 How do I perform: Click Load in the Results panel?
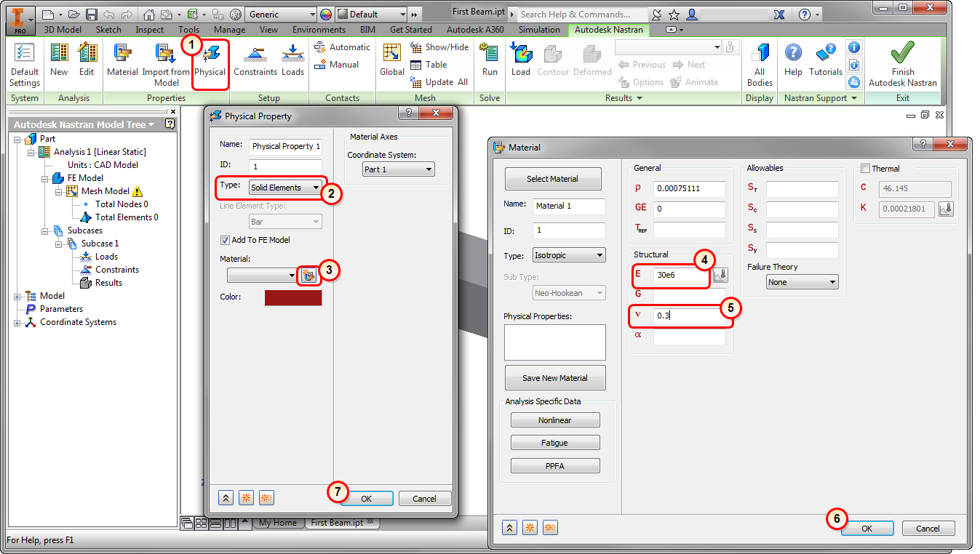[x=521, y=60]
